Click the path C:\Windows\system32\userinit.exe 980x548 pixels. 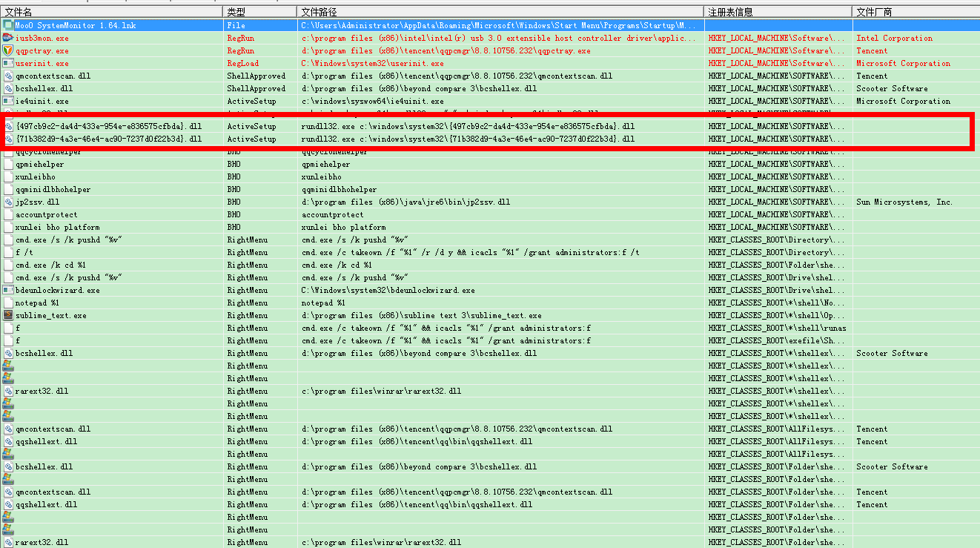[x=373, y=63]
